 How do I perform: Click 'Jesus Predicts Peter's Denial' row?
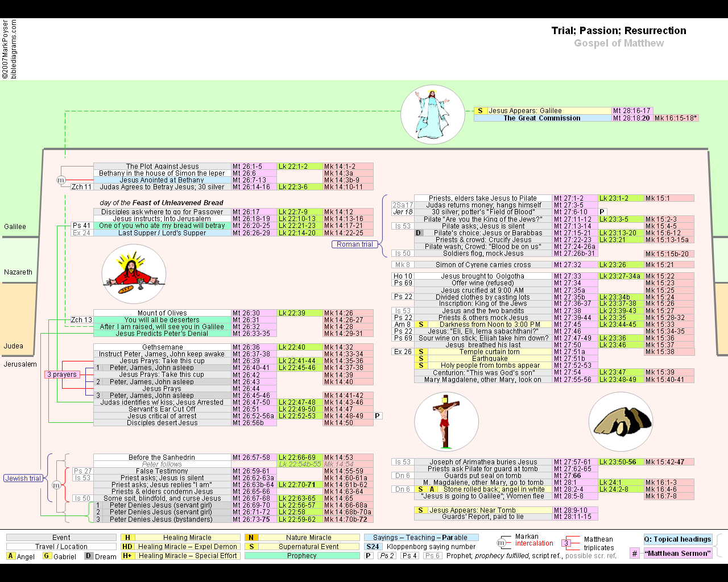(163, 333)
